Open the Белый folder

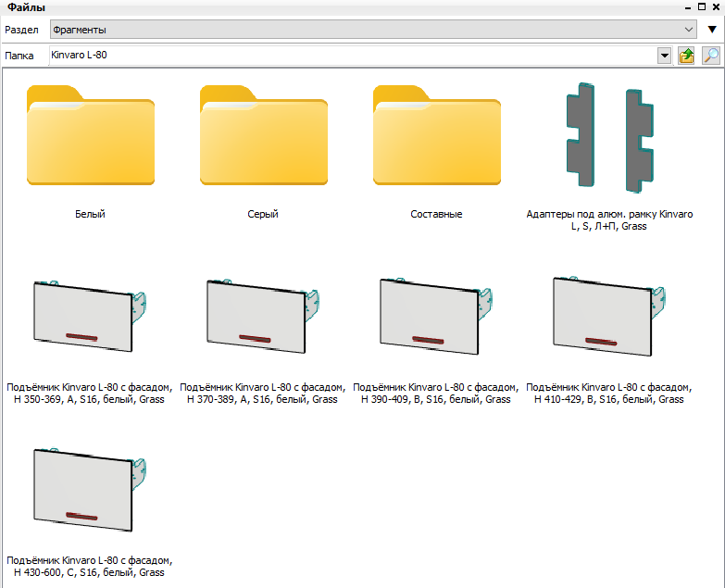(91, 135)
